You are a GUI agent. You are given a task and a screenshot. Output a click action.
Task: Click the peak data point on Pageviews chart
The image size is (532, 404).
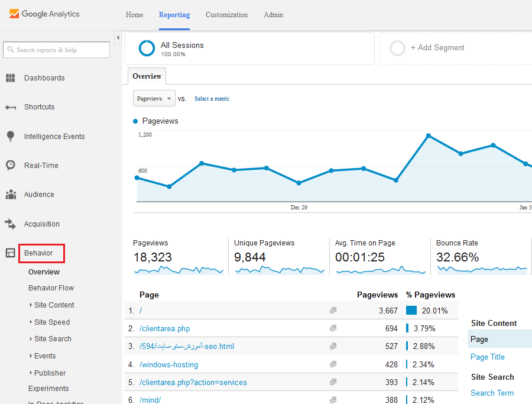(429, 136)
